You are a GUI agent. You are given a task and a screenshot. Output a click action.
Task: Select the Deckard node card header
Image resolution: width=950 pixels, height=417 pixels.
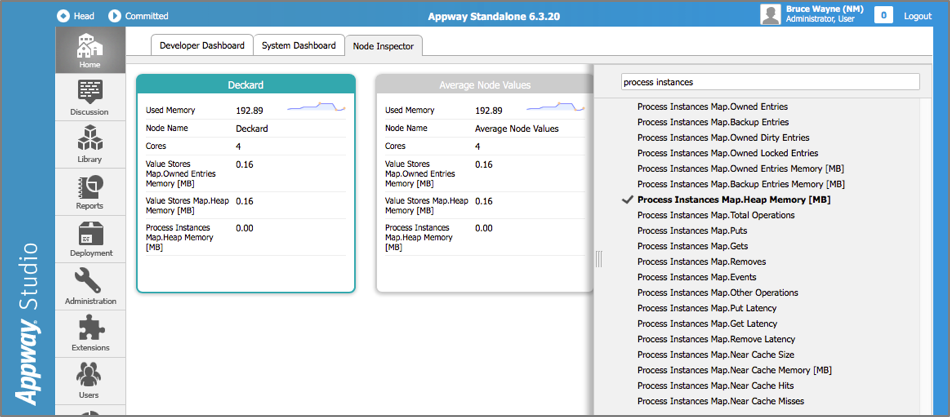[x=245, y=85]
